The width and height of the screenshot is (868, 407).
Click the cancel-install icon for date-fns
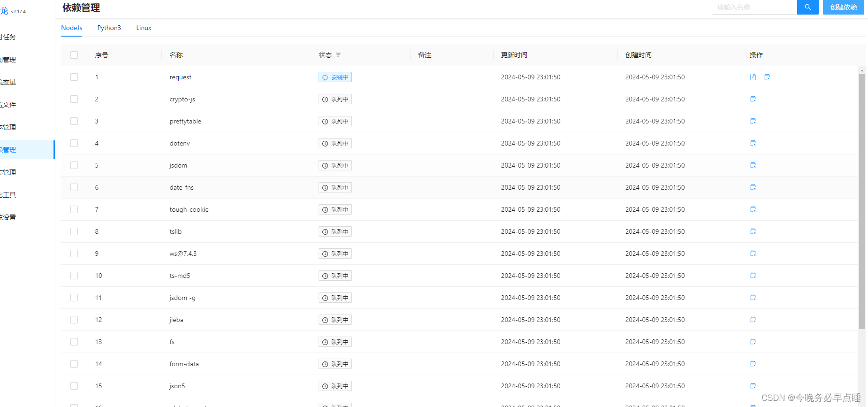coord(753,187)
